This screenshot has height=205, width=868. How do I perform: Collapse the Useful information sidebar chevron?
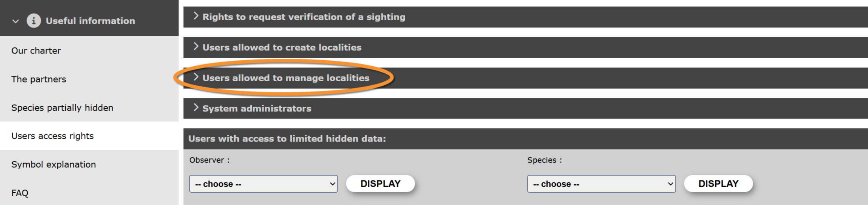point(15,21)
